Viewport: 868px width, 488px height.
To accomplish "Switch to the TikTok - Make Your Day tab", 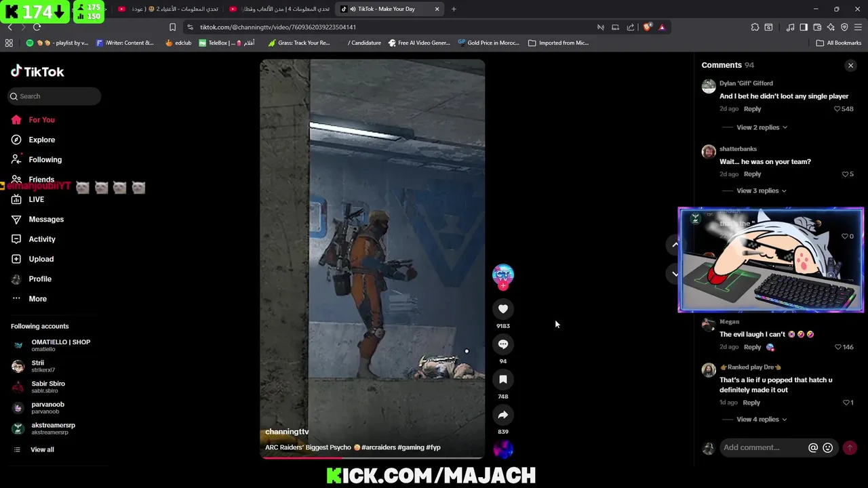I will click(390, 9).
